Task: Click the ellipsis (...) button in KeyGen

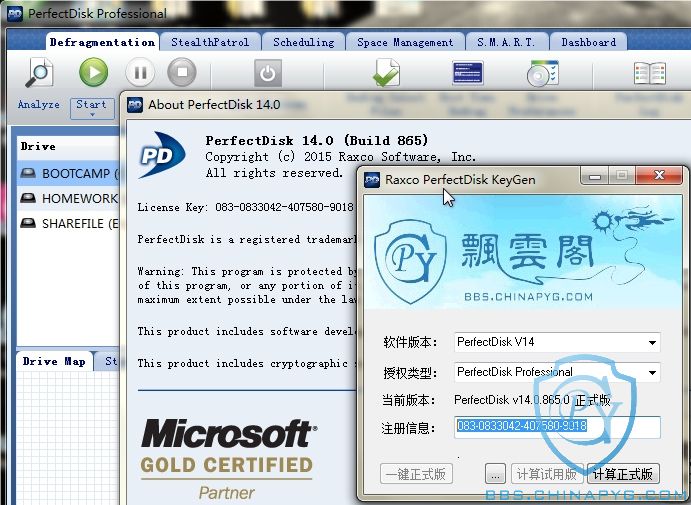Action: pos(495,475)
